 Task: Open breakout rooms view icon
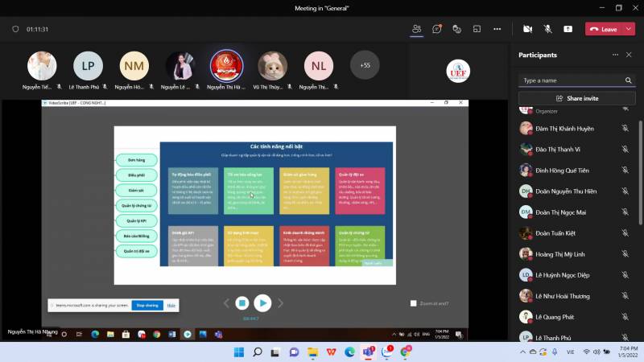(x=477, y=29)
